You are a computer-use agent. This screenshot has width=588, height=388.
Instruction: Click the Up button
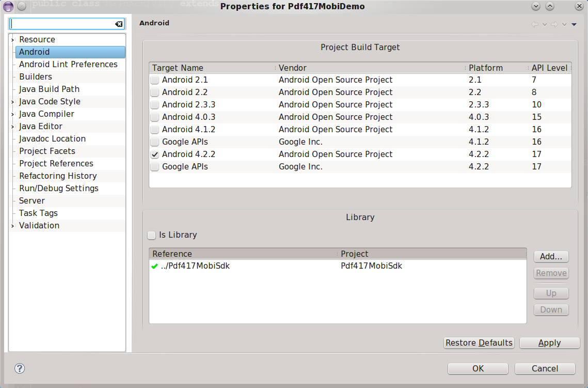551,293
